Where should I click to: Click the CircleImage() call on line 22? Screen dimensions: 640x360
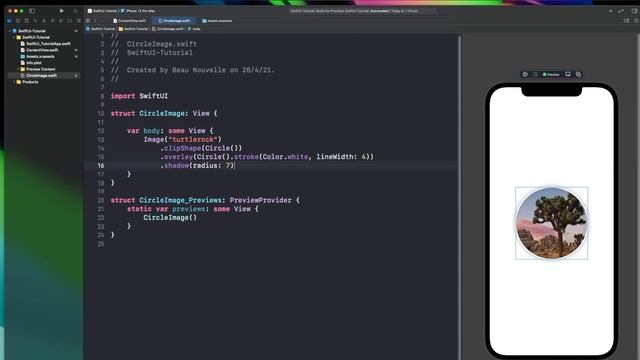click(x=170, y=218)
